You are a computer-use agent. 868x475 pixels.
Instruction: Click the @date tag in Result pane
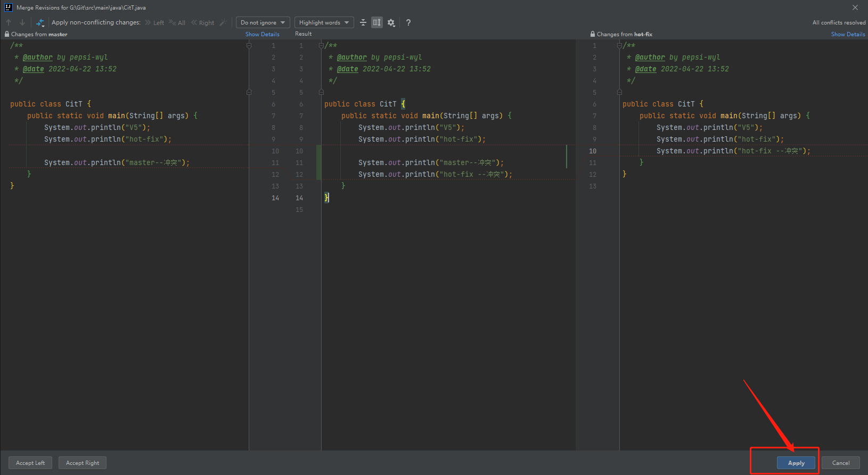click(348, 69)
